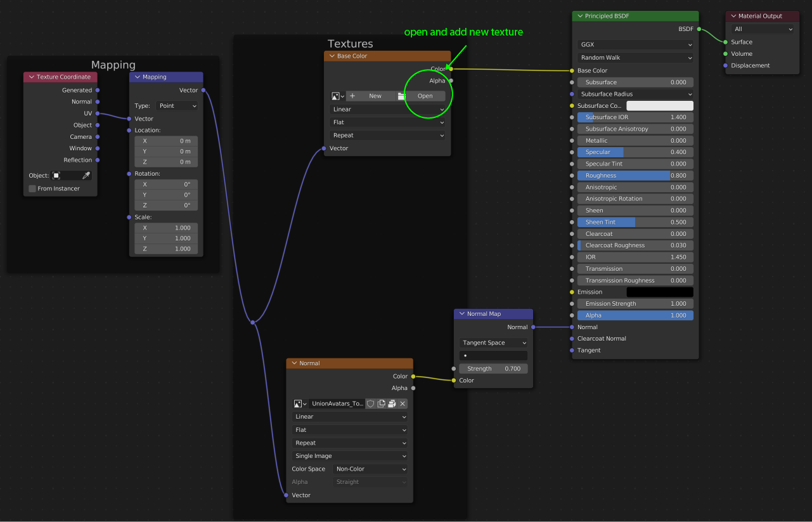Pick an object with the Texture Coordinate eyedropper
This screenshot has height=522, width=812.
tap(86, 175)
